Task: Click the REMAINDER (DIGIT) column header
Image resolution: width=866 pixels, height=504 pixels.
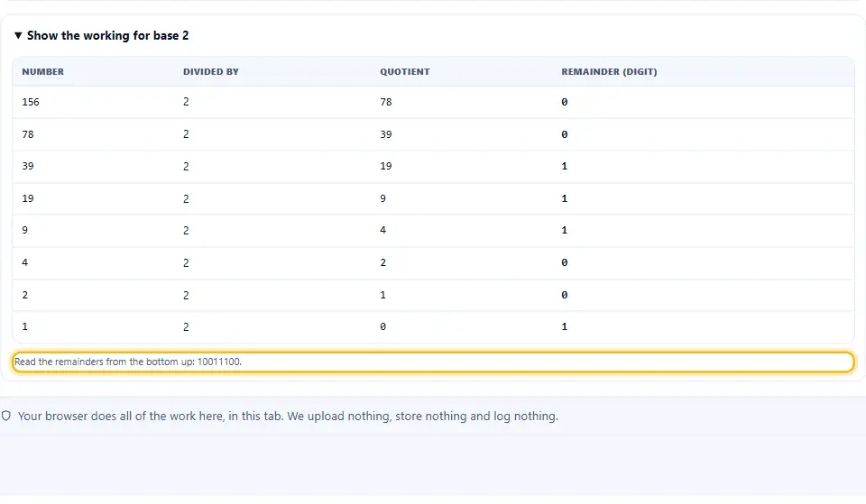Action: 609,72
